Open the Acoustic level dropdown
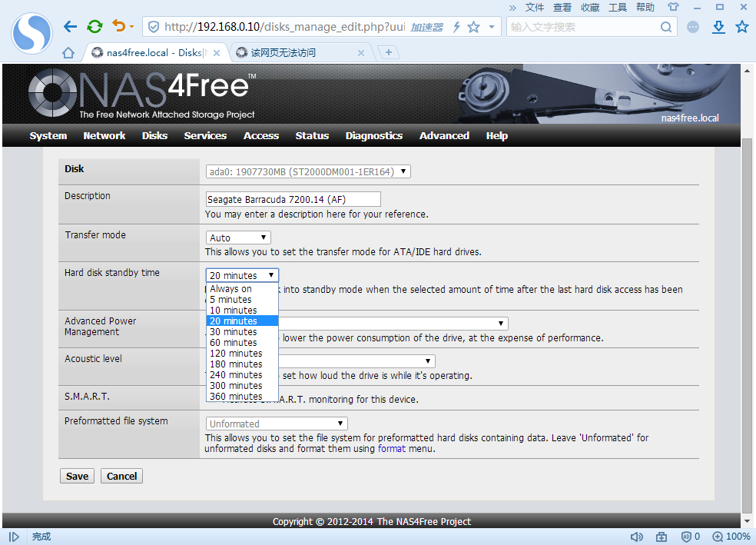The width and height of the screenshot is (756, 545). 356,361
